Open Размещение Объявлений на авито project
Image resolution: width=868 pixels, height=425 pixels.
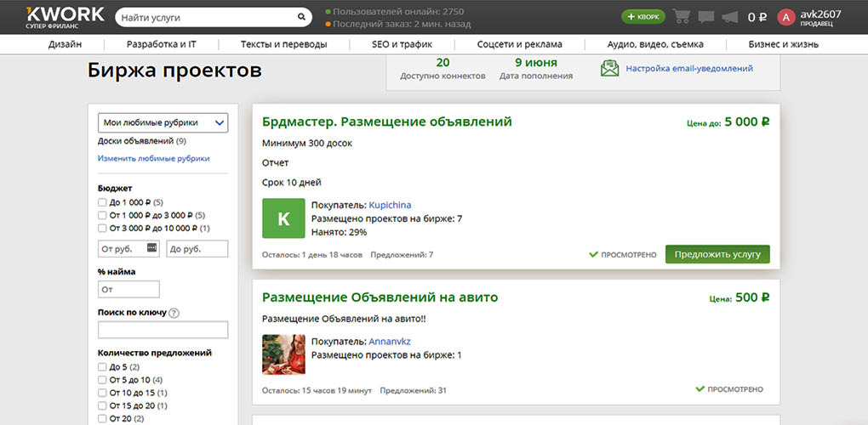(380, 297)
